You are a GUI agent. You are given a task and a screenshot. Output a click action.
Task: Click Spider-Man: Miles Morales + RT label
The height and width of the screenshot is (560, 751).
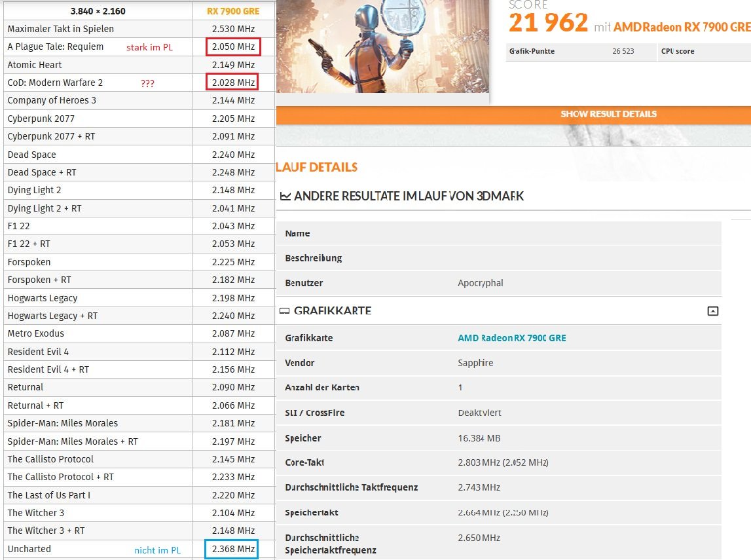73,441
